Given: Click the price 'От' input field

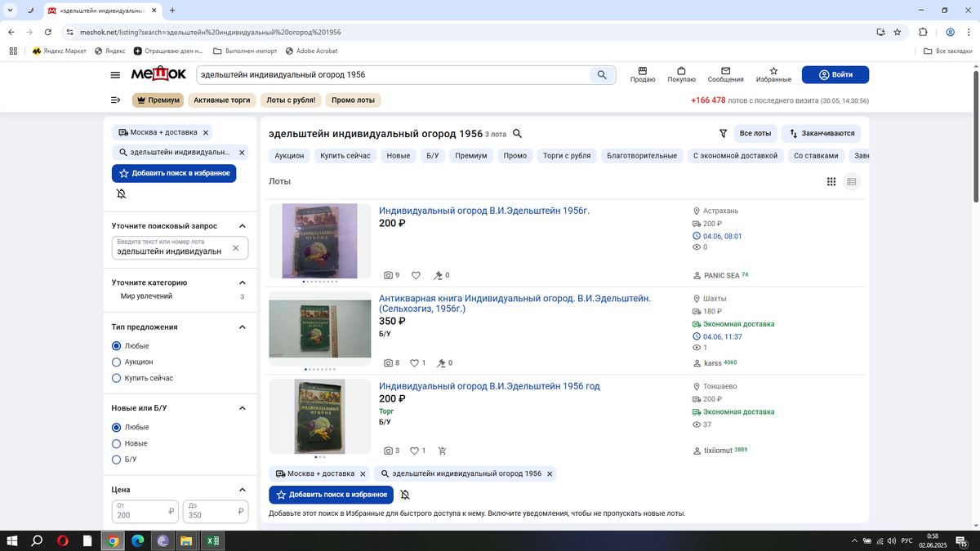Looking at the screenshot, I should click(145, 511).
